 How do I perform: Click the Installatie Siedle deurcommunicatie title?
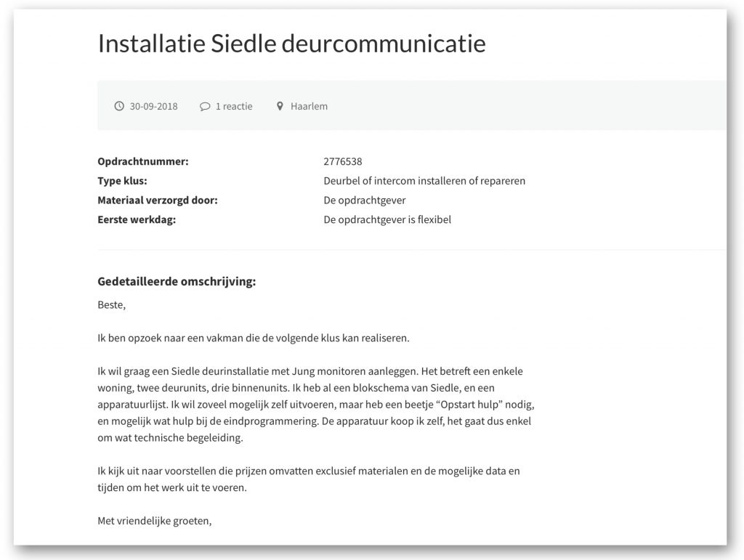(x=291, y=44)
